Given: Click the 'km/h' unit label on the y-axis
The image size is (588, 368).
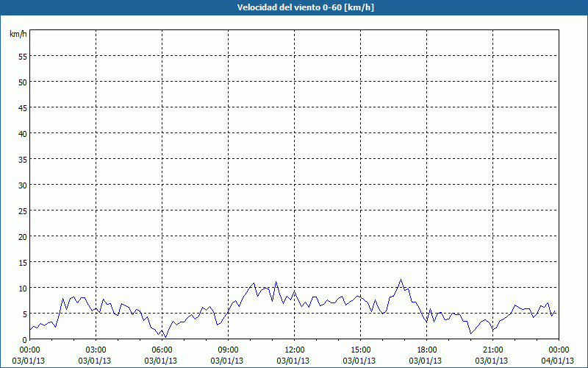Looking at the screenshot, I should coord(18,34).
